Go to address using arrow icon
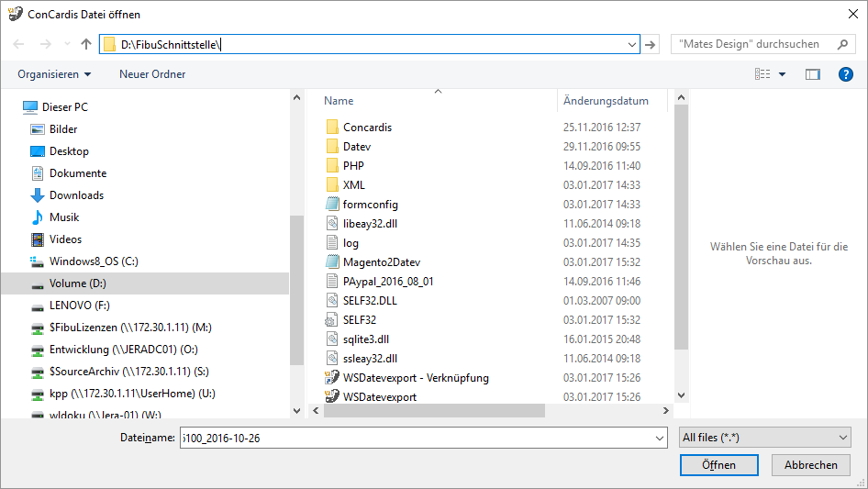Image resolution: width=868 pixels, height=489 pixels. click(x=651, y=44)
